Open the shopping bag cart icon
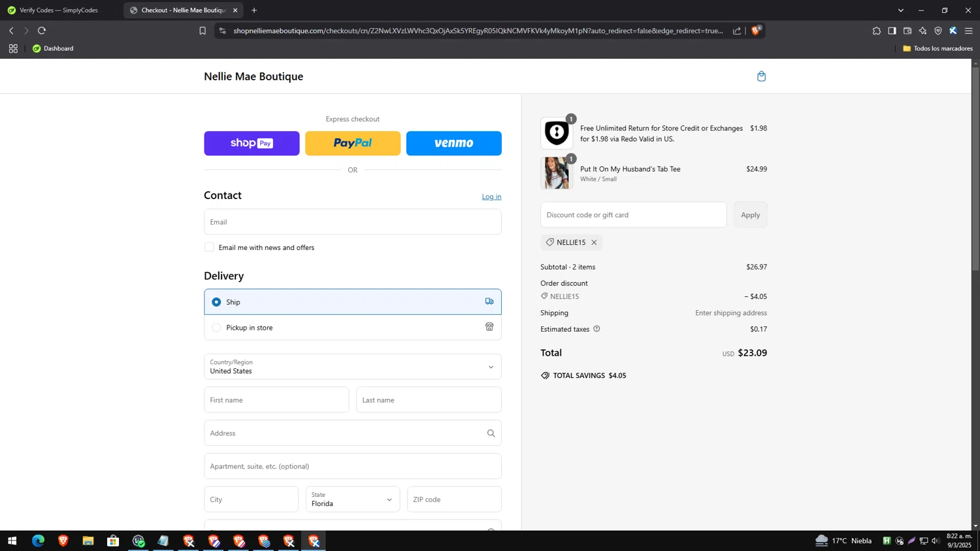The image size is (980, 551). [761, 76]
